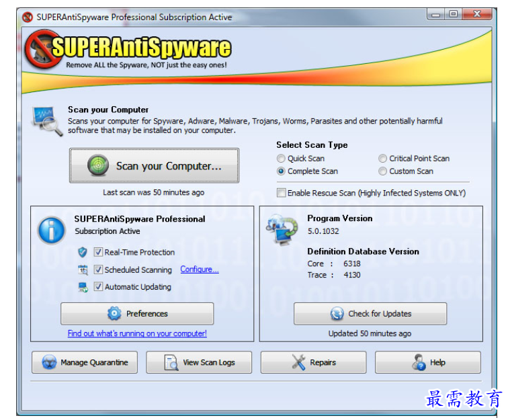Open Manage Quarantine
The image size is (508, 420).
pyautogui.click(x=85, y=362)
